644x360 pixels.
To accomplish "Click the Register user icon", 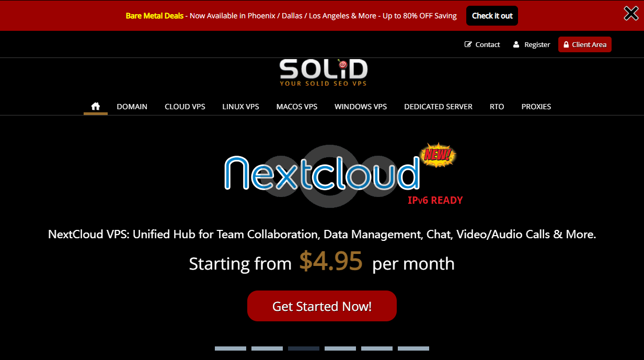I will 516,44.
